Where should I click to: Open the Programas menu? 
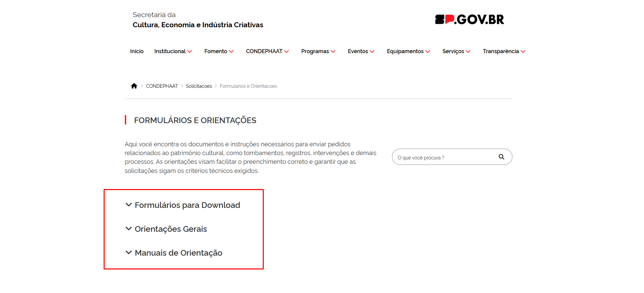[x=318, y=51]
